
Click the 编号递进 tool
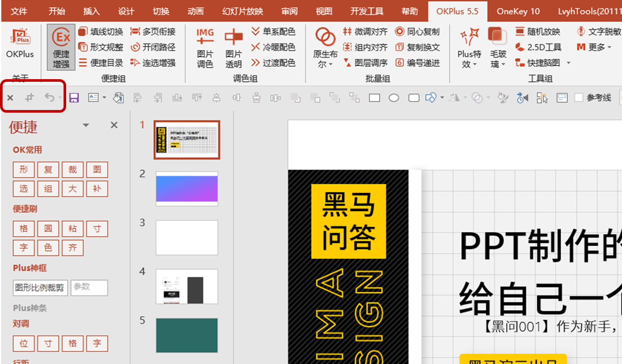tap(417, 63)
